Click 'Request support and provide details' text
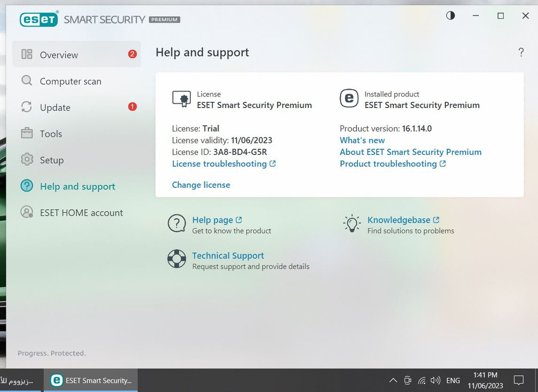 coord(251,267)
